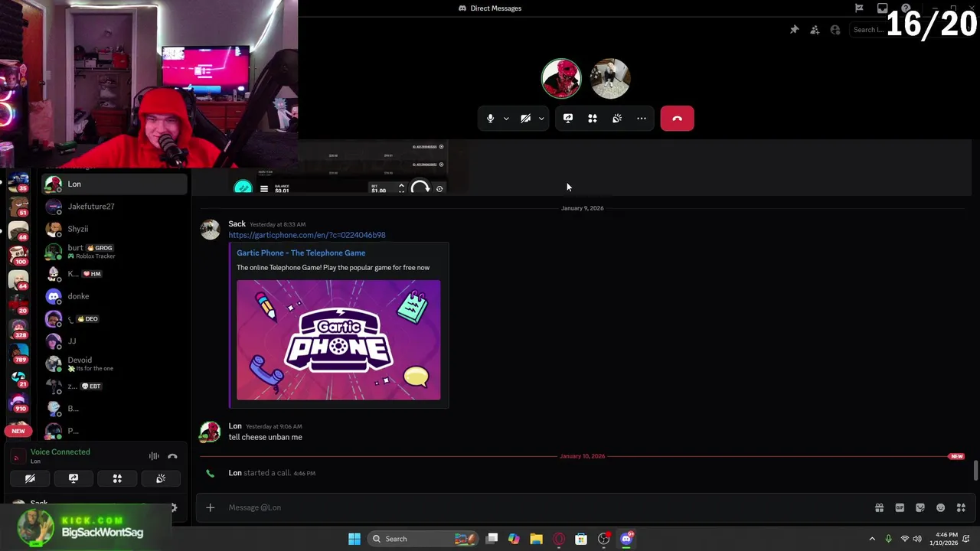Open attachment plus button in message bar
This screenshot has width=980, height=551.
click(x=210, y=507)
